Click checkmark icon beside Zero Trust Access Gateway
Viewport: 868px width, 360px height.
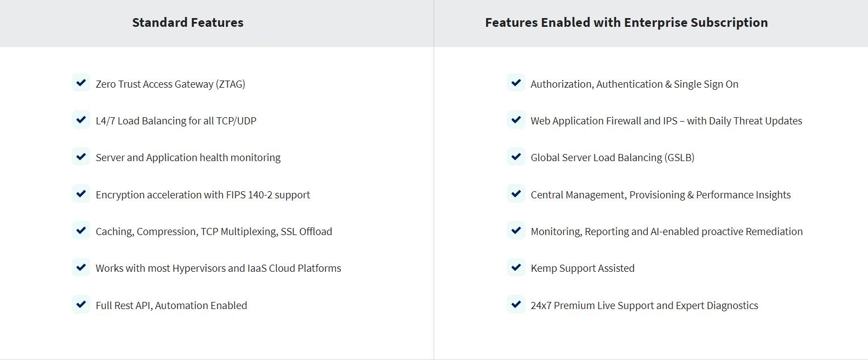pyautogui.click(x=81, y=83)
